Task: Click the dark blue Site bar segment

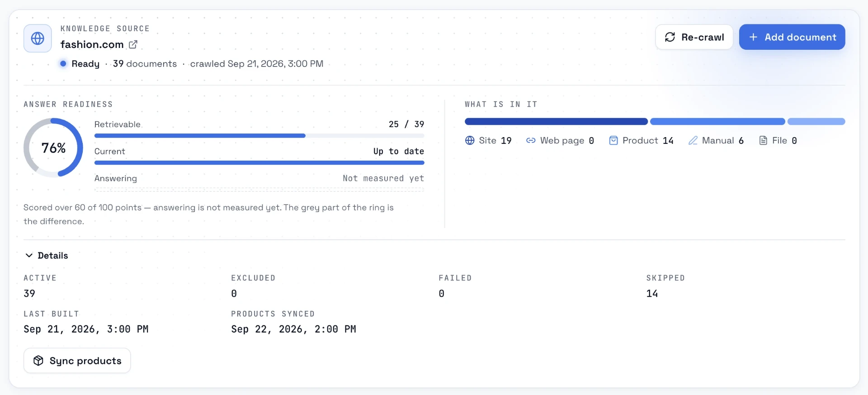Action: (556, 122)
